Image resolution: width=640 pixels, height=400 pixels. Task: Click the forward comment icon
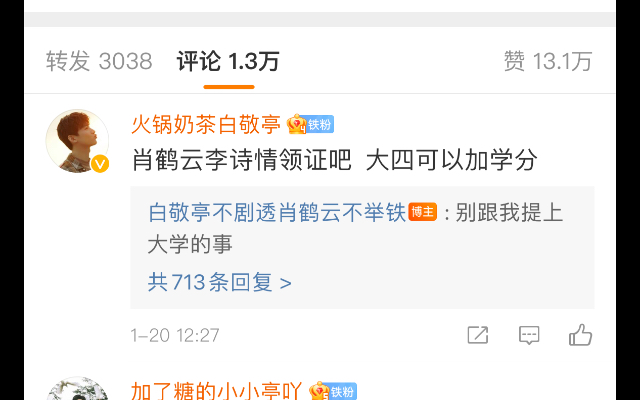[x=478, y=335]
